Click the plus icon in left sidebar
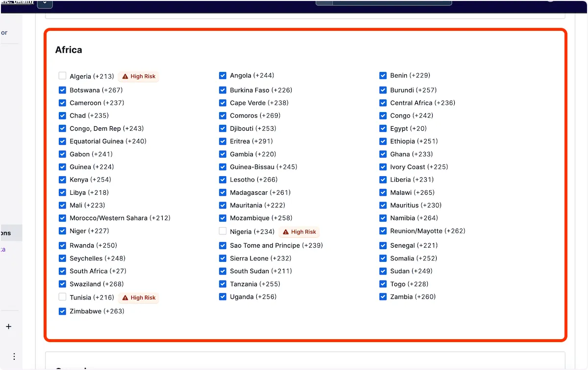Image resolution: width=588 pixels, height=370 pixels. point(8,326)
